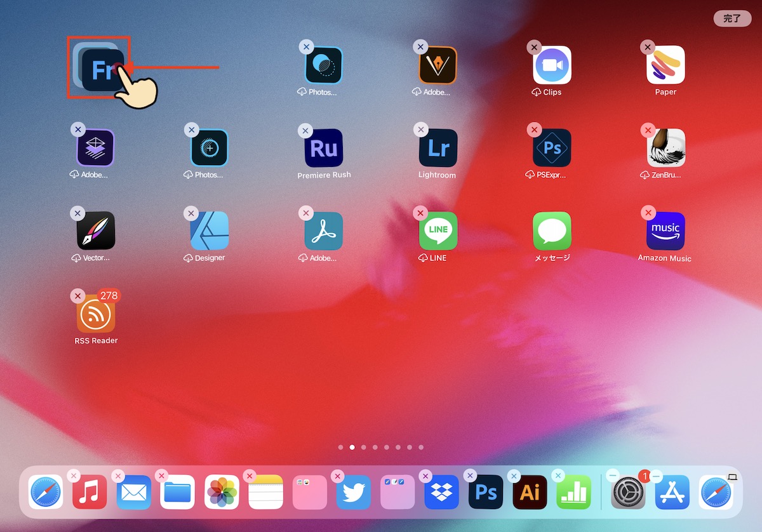Open the Photos… app with overlapping circles icon

click(324, 65)
